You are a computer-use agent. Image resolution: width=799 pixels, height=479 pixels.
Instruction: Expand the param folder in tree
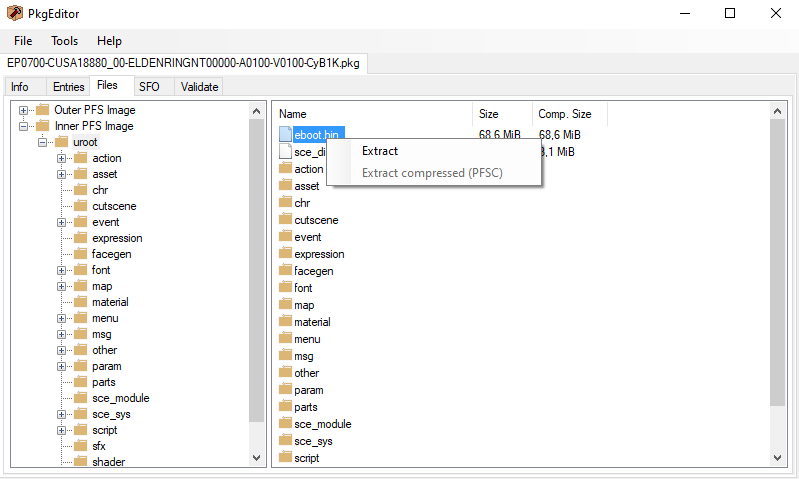tap(61, 366)
